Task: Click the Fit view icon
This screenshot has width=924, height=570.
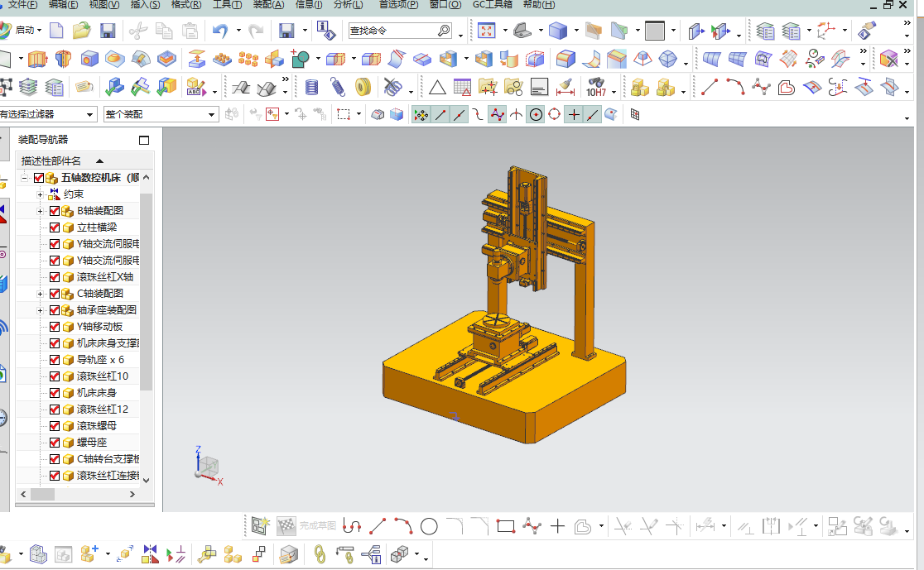Action: tap(487, 31)
